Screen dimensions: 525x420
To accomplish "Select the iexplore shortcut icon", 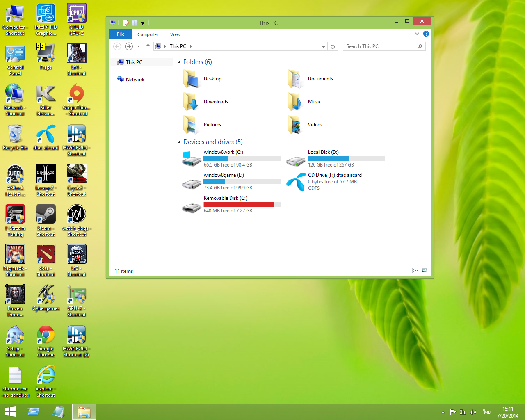I will pyautogui.click(x=46, y=381).
